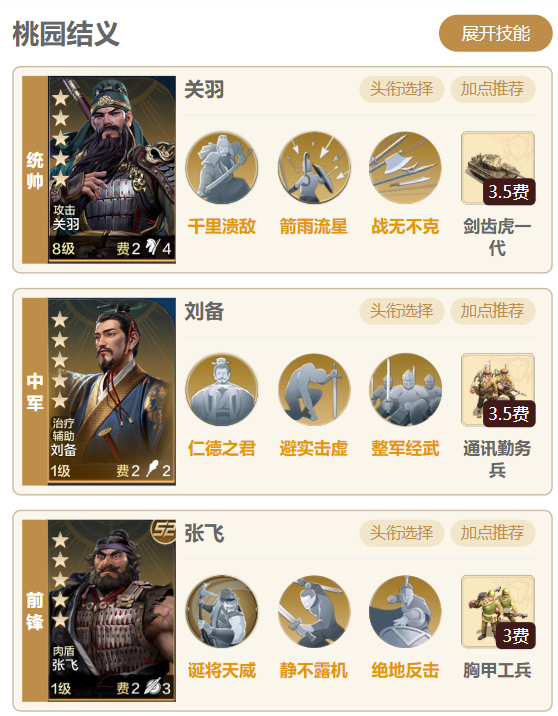Click the 关羽 hero portrait card
Image resolution: width=558 pixels, height=716 pixels.
[x=112, y=169]
